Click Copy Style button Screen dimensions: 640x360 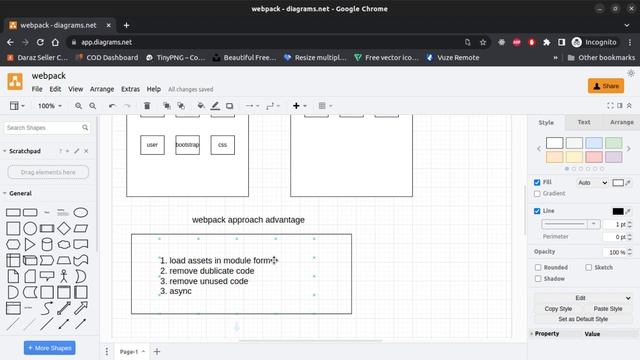(x=558, y=309)
